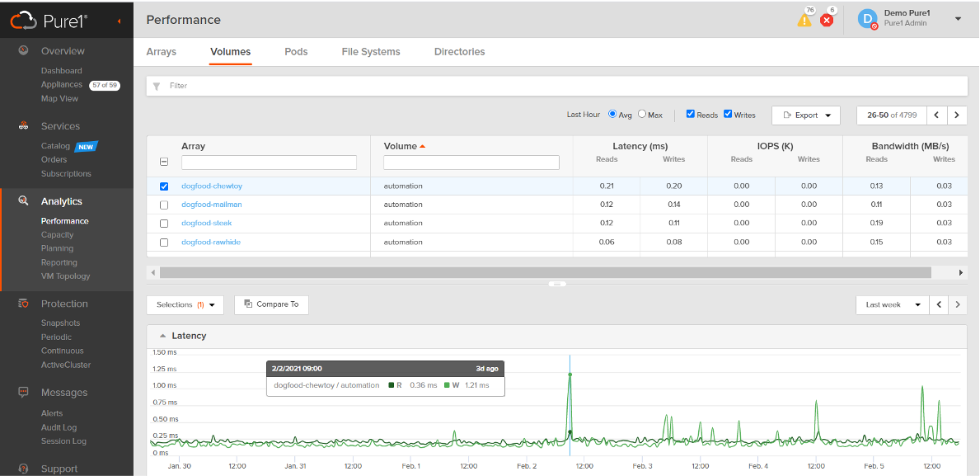Open Audit Log in the sidebar
The width and height of the screenshot is (980, 476).
pos(59,427)
